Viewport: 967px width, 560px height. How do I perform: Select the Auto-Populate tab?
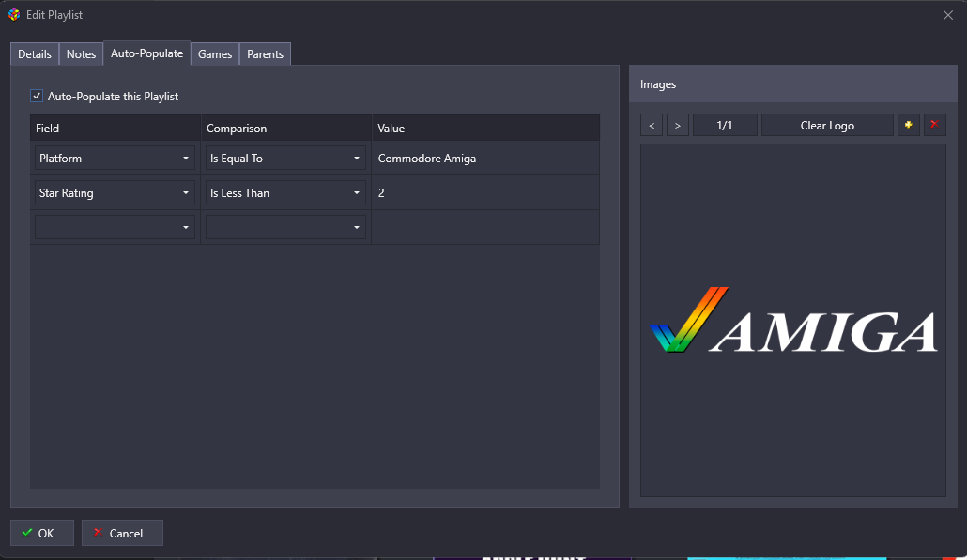146,53
